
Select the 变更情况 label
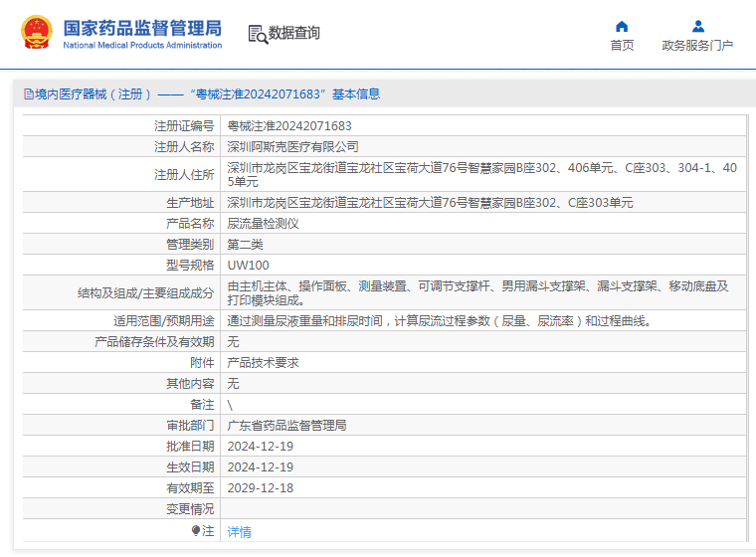pyautogui.click(x=190, y=509)
